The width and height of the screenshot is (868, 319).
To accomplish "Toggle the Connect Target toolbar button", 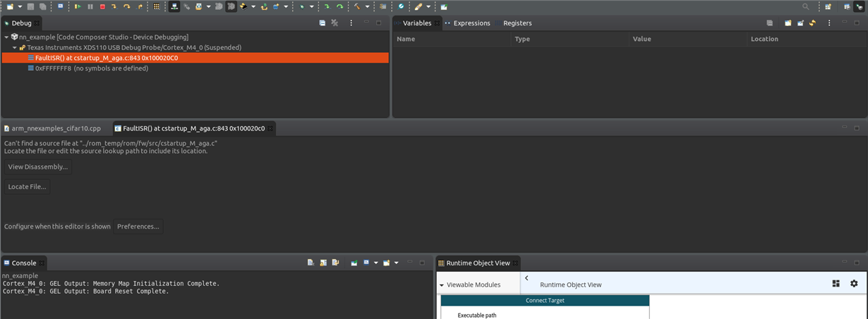I will 174,6.
